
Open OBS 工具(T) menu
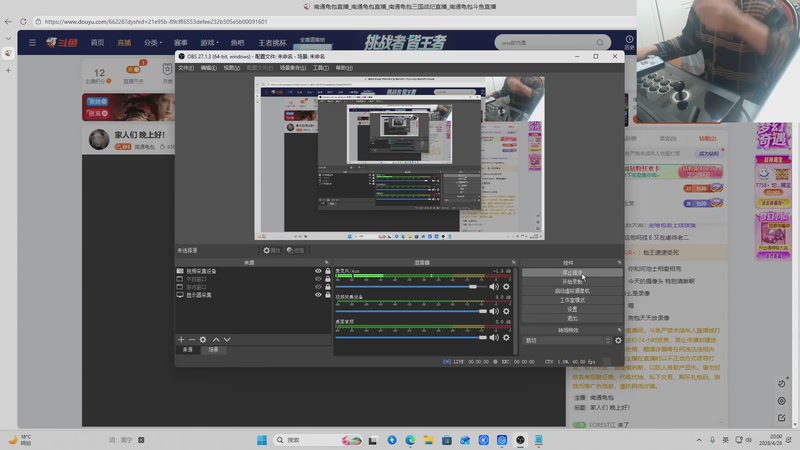(321, 68)
